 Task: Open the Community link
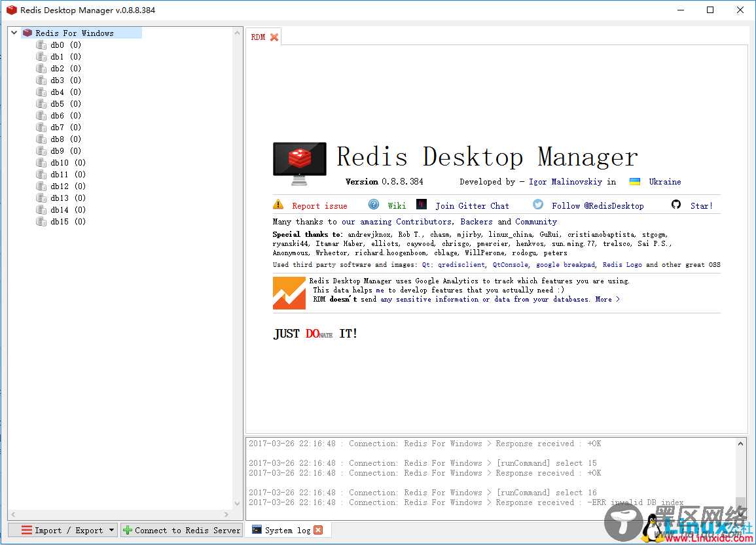[536, 222]
